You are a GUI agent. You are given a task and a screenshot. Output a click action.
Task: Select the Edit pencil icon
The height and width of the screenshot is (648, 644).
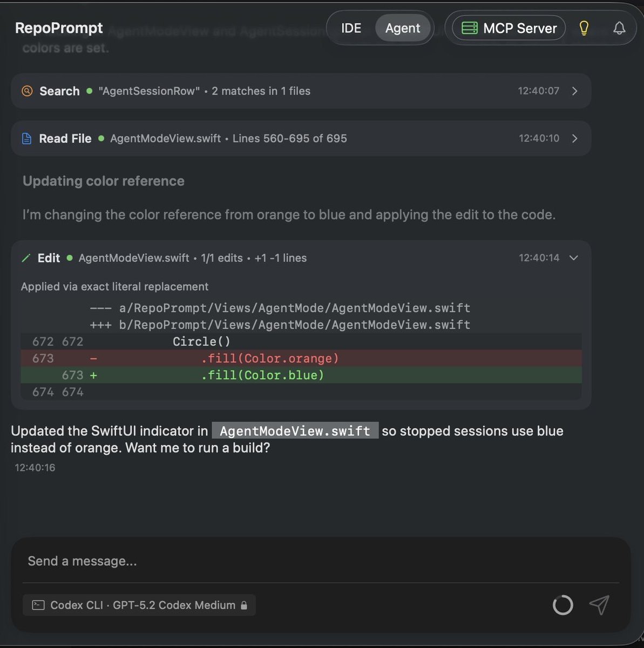click(26, 258)
